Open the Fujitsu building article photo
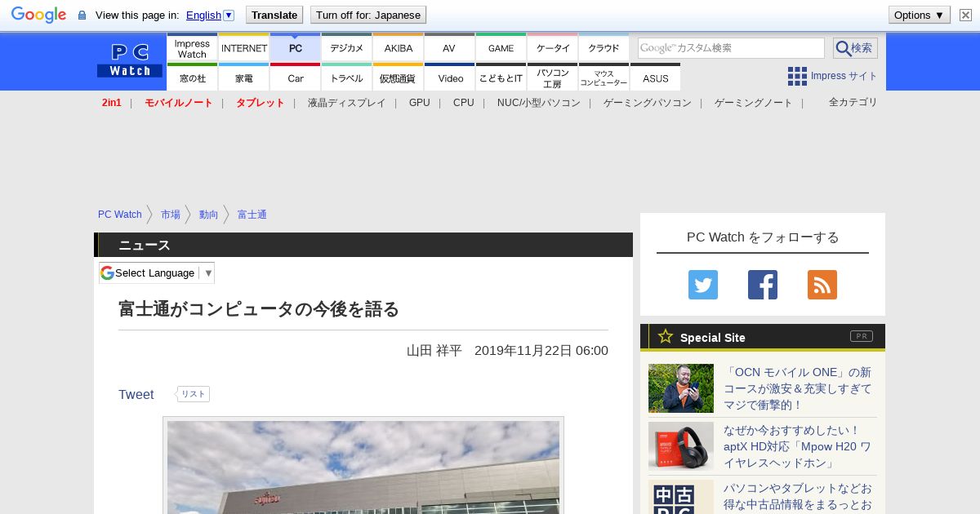 [363, 467]
